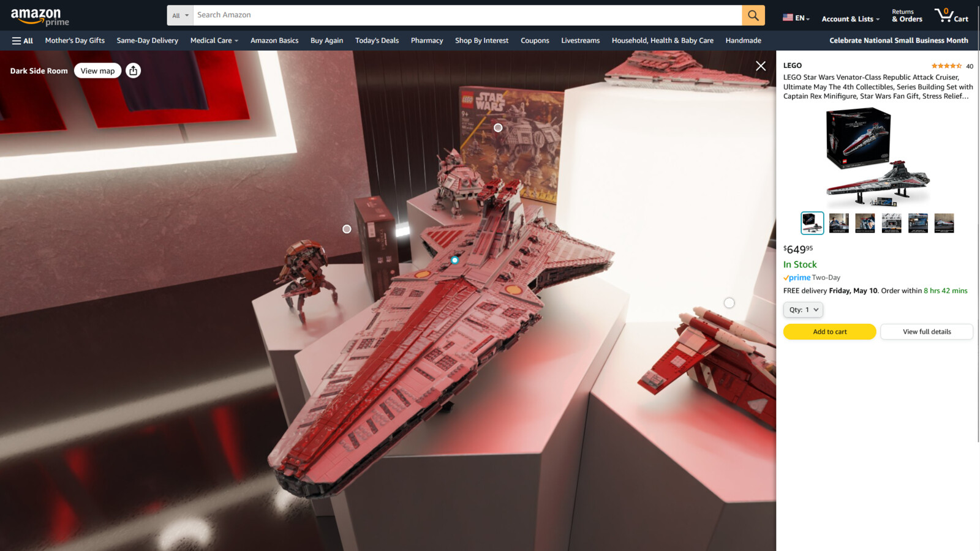Select the hotspot on the AT-TE box
This screenshot has height=551, width=980.
click(498, 128)
